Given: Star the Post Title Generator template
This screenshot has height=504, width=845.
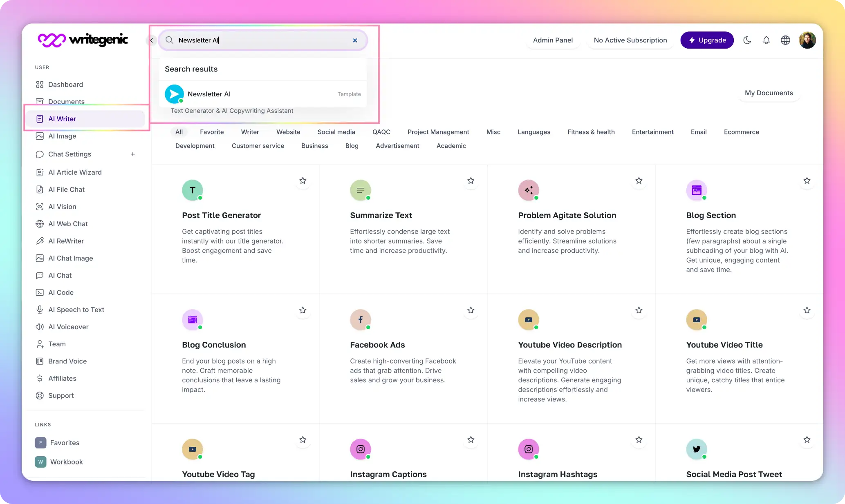Looking at the screenshot, I should pos(303,181).
